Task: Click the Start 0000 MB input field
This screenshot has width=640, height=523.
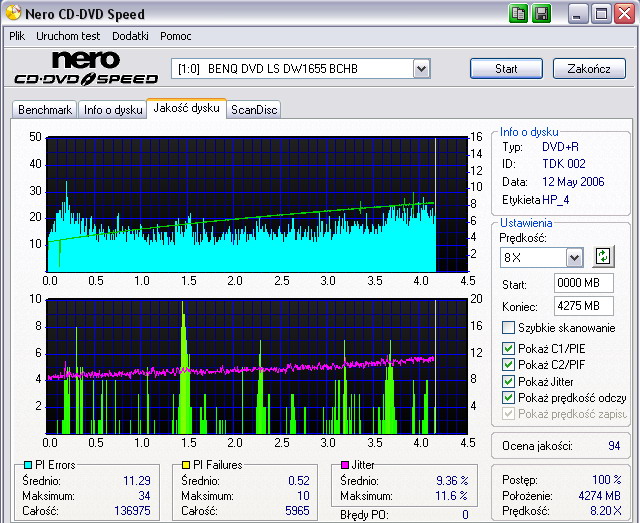Action: click(x=584, y=283)
